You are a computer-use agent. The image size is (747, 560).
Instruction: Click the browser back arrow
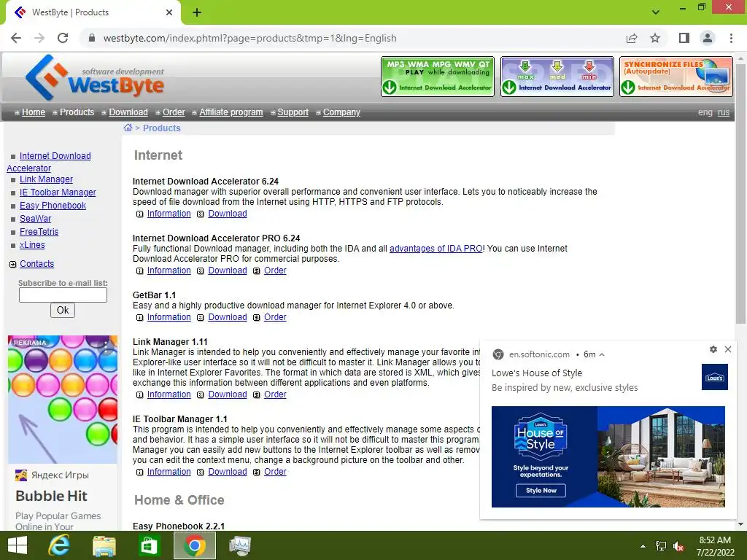pyautogui.click(x=16, y=38)
